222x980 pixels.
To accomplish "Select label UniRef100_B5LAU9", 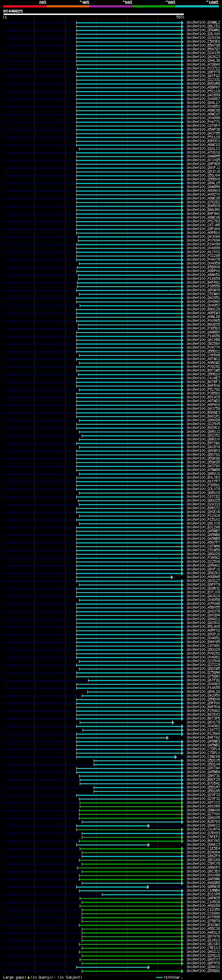I will (203, 626).
